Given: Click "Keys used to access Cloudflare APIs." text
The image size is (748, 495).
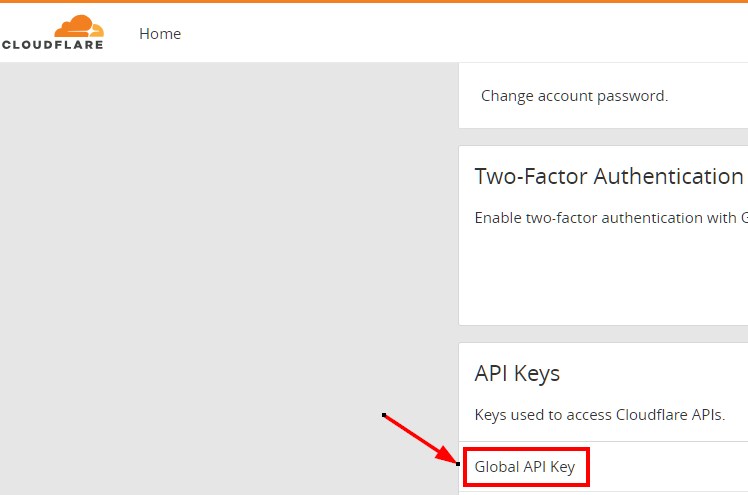Looking at the screenshot, I should (x=600, y=415).
